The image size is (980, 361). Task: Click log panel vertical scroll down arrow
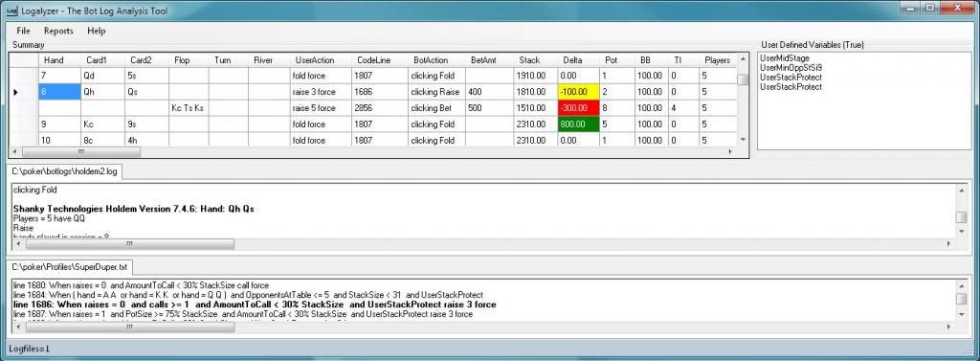click(x=962, y=232)
